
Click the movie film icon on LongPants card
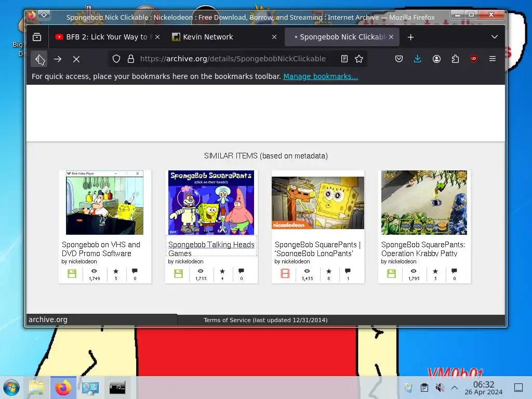click(285, 273)
